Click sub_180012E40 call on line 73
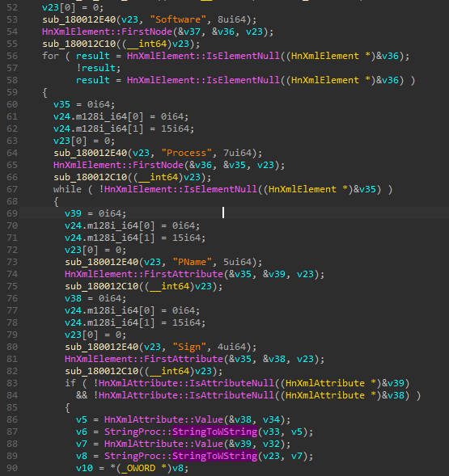449x476 pixels. 102,262
